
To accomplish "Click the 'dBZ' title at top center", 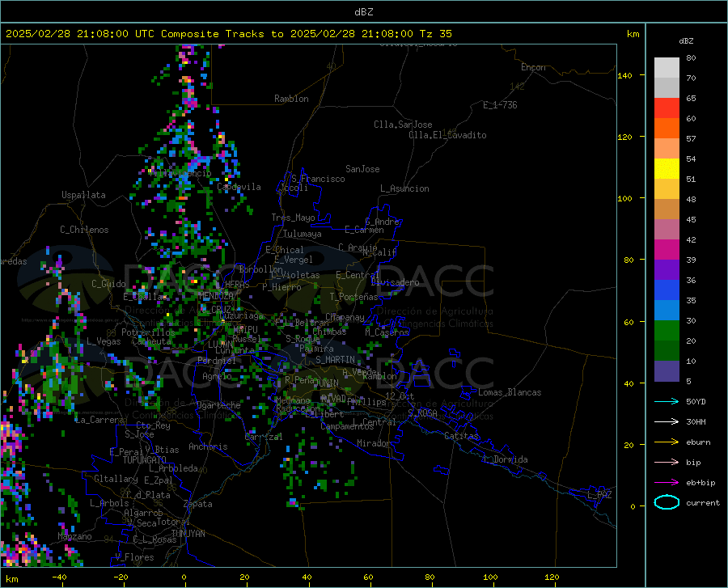I will 363,12.
